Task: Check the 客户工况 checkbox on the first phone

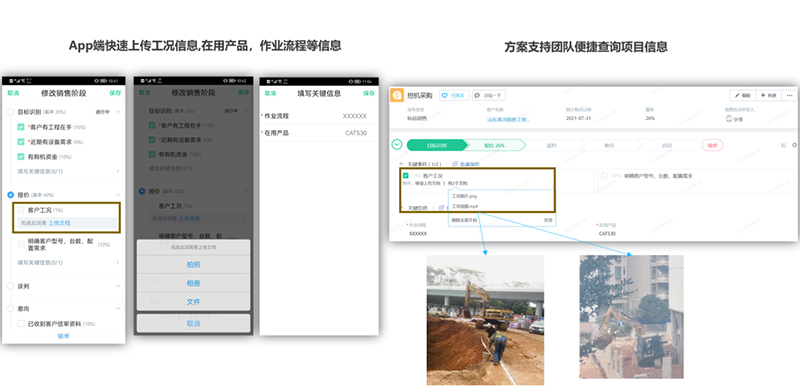Action: tap(21, 210)
